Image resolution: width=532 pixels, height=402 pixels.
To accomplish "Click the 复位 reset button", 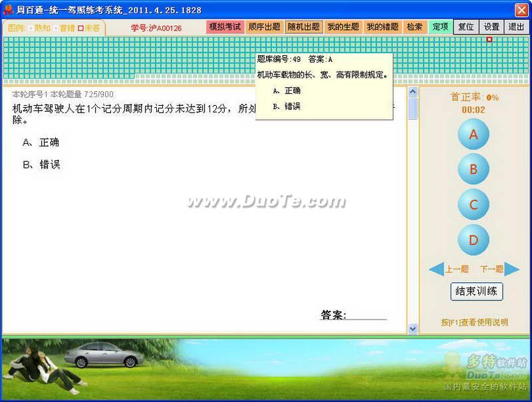I will tap(466, 27).
